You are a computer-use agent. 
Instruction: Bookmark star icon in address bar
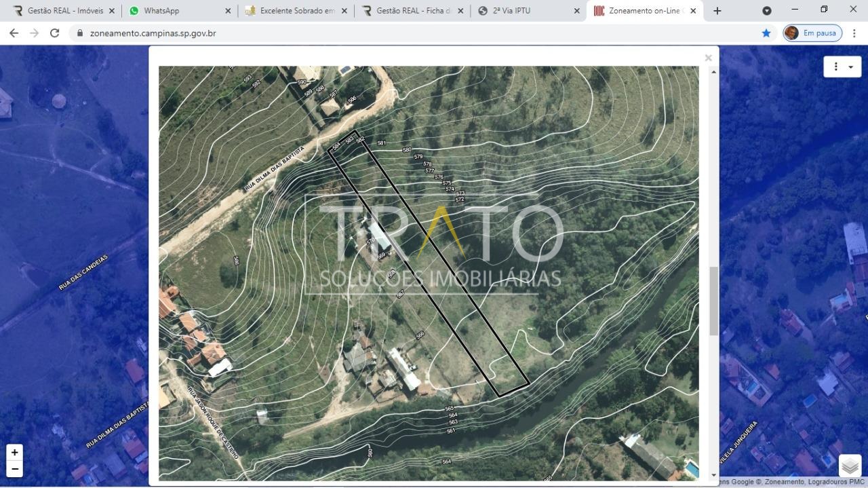pyautogui.click(x=766, y=33)
